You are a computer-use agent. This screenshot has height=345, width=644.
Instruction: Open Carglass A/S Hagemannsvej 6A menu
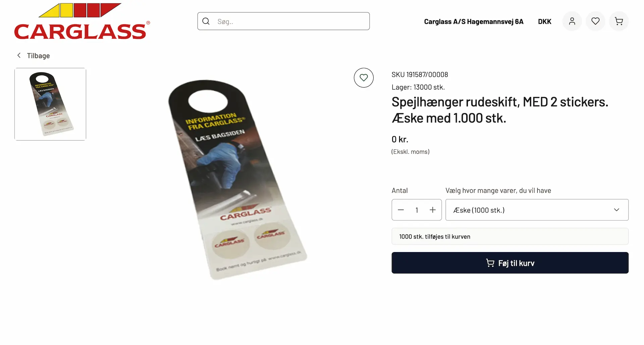pyautogui.click(x=474, y=21)
